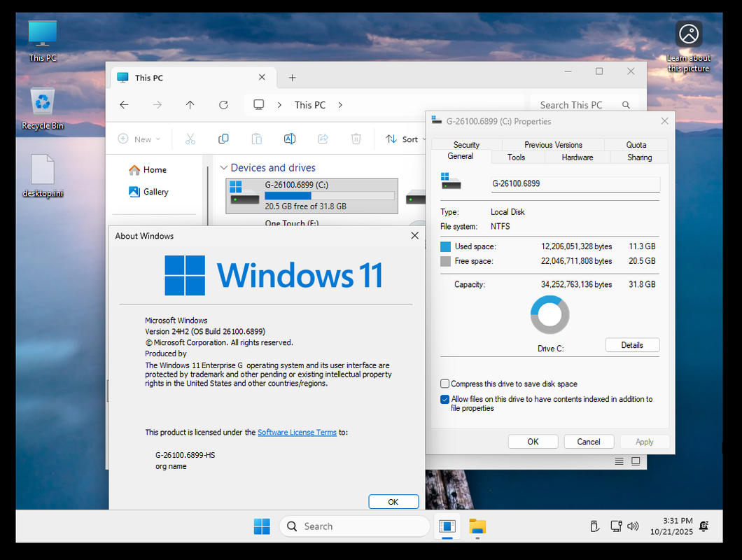Open the New dropdown in Explorer toolbar
This screenshot has width=742, height=560.
coord(139,139)
